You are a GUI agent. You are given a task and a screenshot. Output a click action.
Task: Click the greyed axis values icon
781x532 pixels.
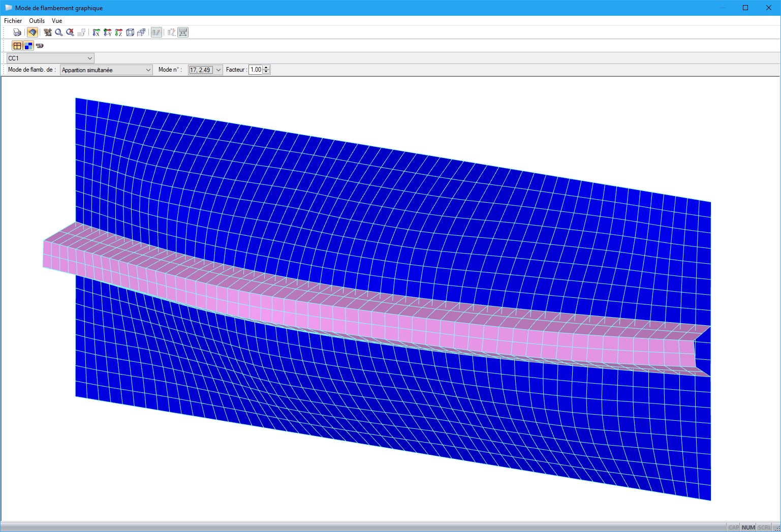point(172,33)
